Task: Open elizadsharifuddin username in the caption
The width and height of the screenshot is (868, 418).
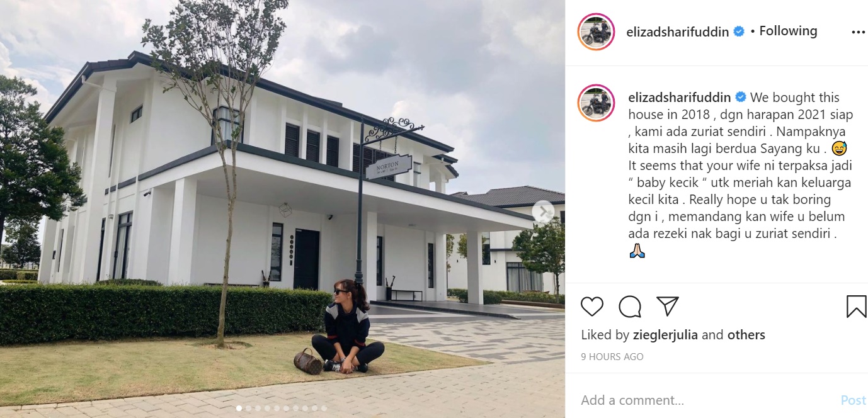Action: tap(680, 98)
